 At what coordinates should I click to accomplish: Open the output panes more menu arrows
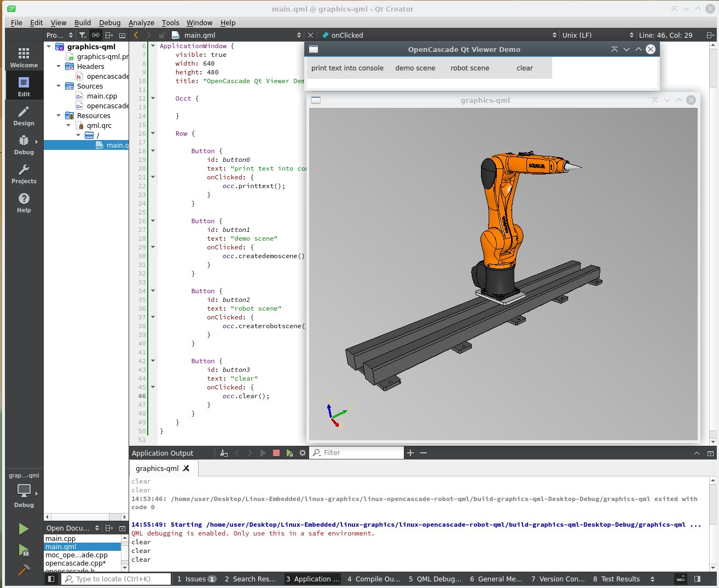652,579
